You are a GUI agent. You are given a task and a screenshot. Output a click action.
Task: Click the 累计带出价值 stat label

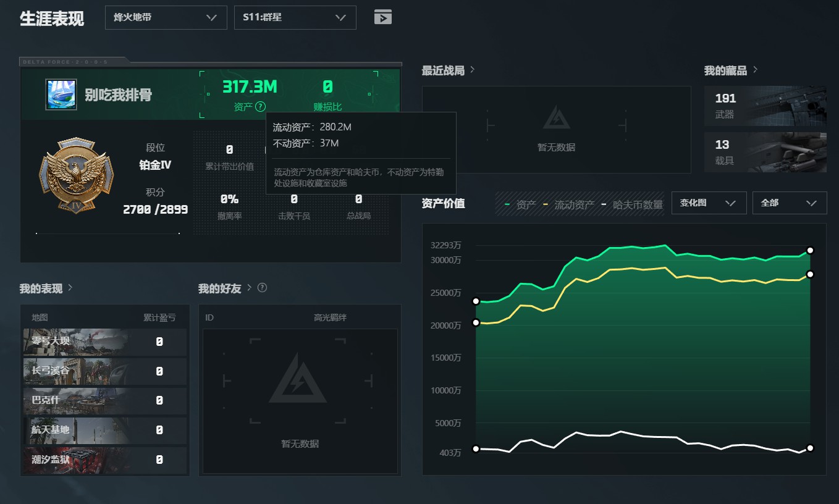(x=229, y=166)
